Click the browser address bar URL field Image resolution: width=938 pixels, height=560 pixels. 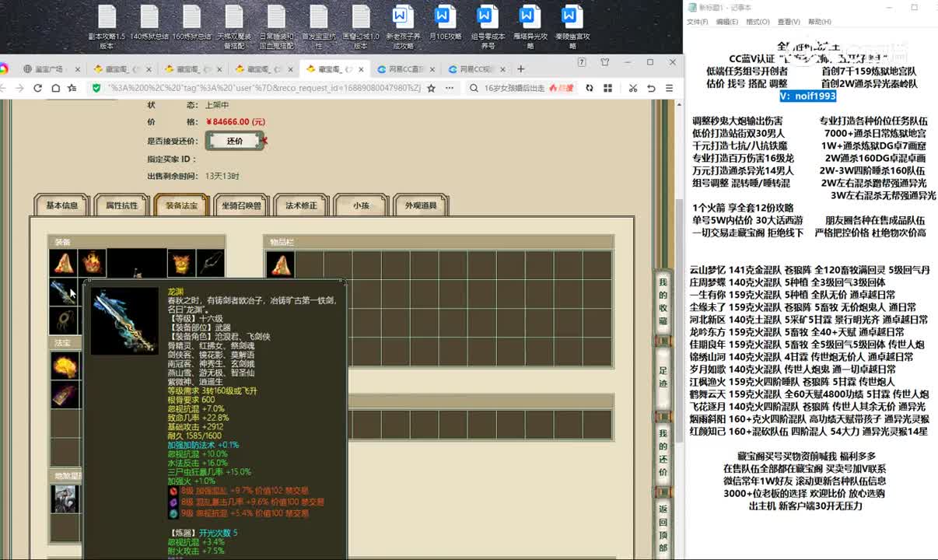pyautogui.click(x=264, y=88)
